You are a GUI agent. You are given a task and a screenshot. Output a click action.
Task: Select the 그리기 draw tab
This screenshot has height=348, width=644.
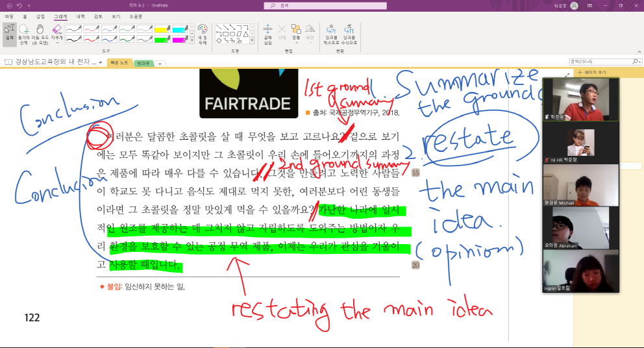click(x=60, y=16)
